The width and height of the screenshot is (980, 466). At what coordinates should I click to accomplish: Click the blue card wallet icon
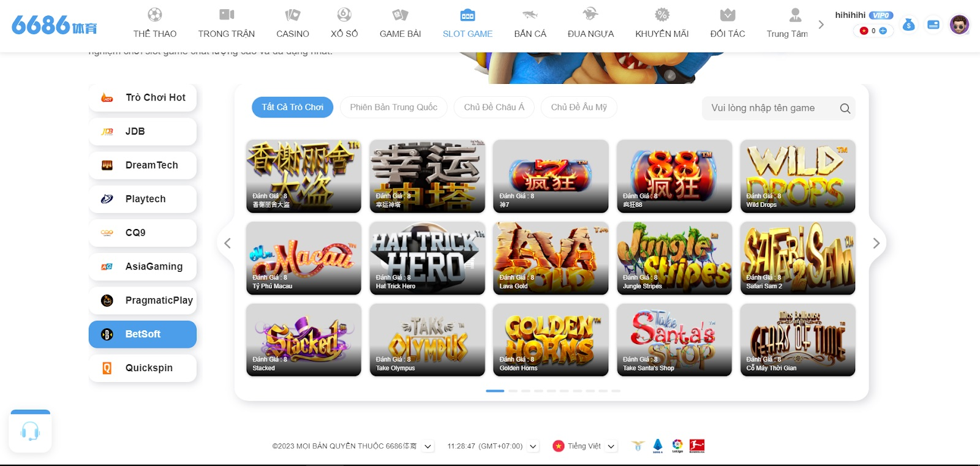[933, 24]
